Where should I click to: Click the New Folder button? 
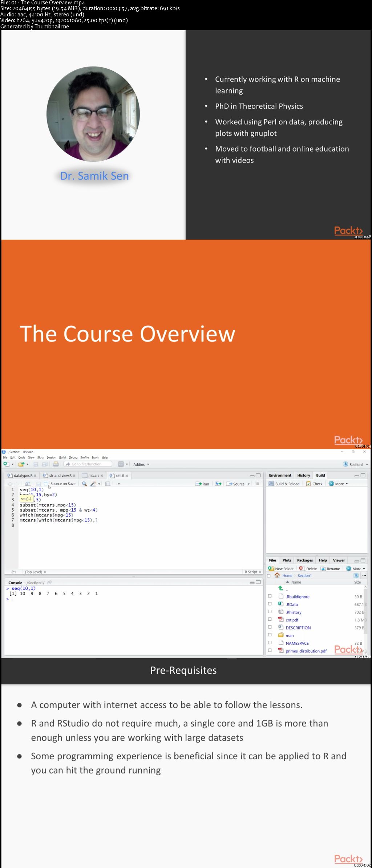coord(281,569)
